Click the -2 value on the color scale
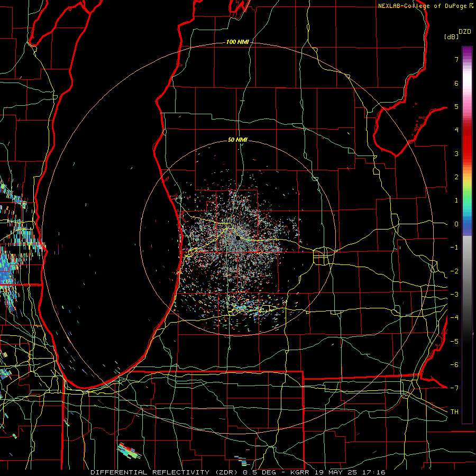 [454, 271]
